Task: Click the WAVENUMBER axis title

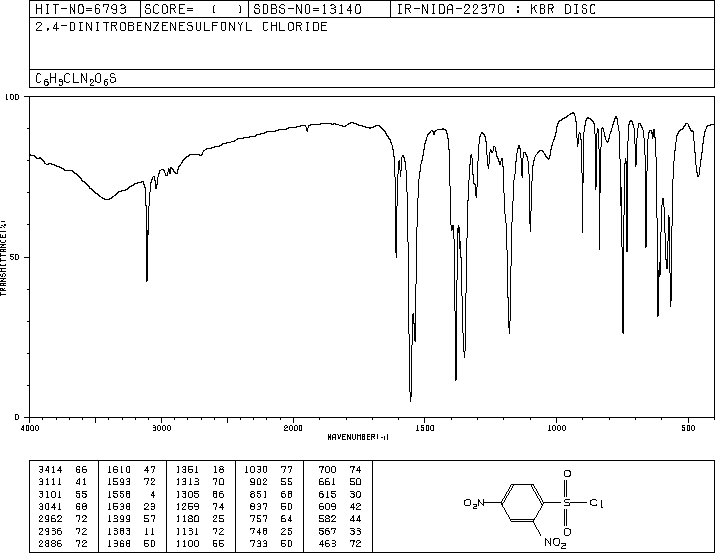Action: click(x=358, y=437)
